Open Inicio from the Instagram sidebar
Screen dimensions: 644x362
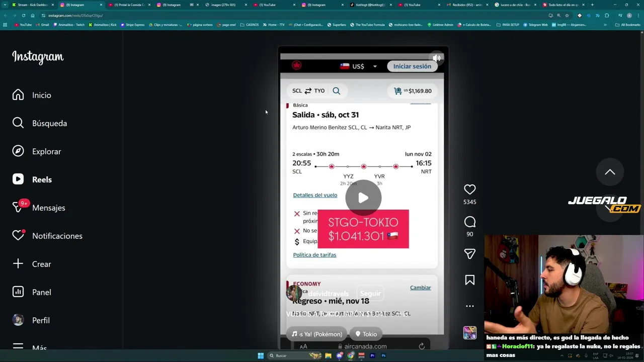click(x=32, y=95)
